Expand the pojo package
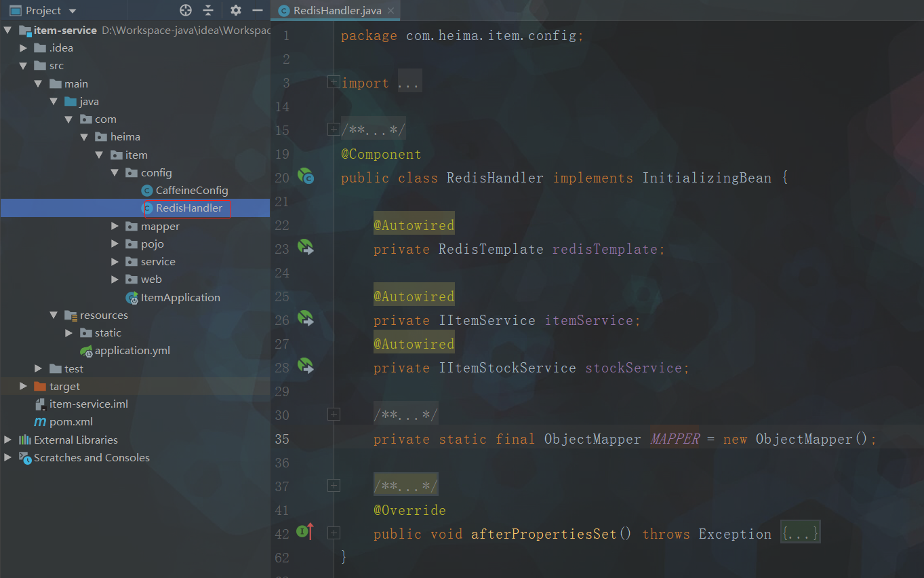Image resolution: width=924 pixels, height=578 pixels. [x=115, y=244]
